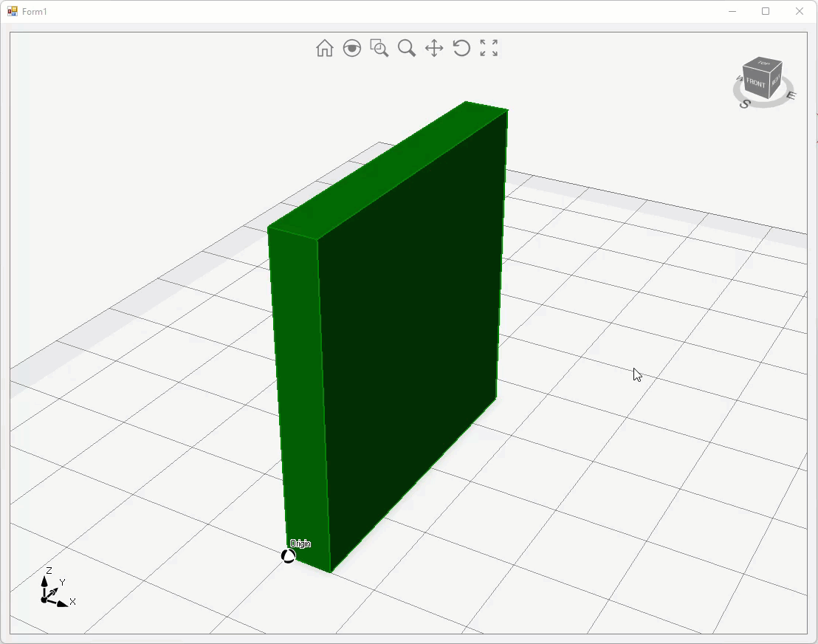This screenshot has height=644, width=818.
Task: Click the FRONT face of view cube
Action: tap(756, 83)
